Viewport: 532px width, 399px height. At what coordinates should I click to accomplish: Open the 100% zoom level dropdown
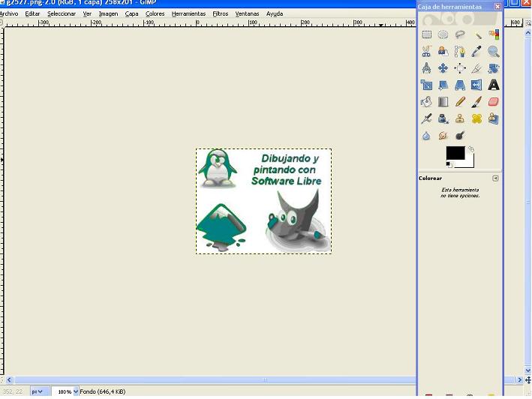coord(76,392)
